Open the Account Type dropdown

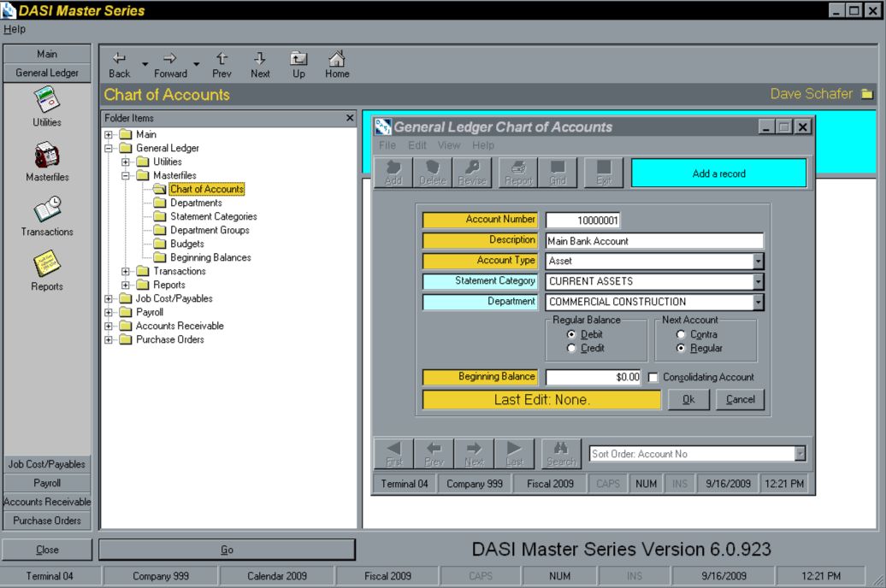click(758, 261)
